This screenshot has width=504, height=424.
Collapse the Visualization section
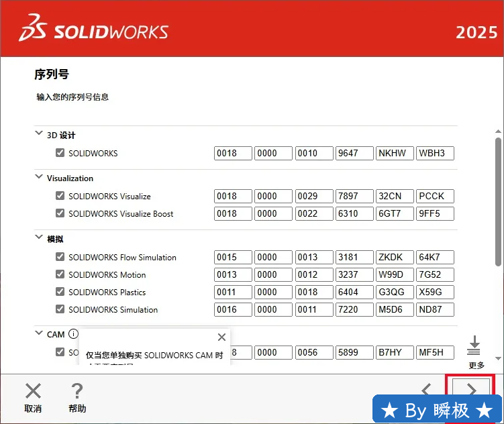click(38, 178)
